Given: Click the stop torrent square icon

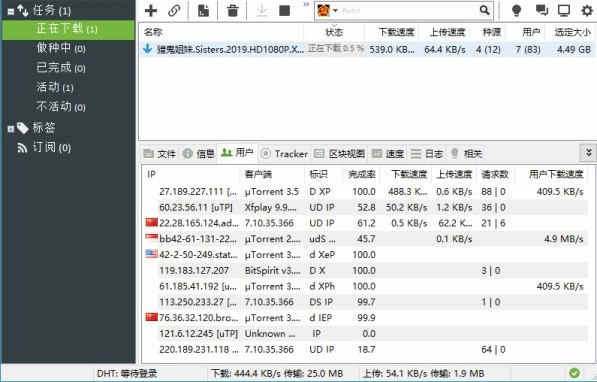Looking at the screenshot, I should pyautogui.click(x=284, y=10).
